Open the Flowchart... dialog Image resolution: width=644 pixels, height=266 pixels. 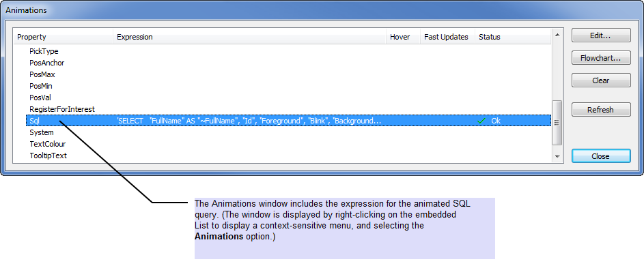601,58
